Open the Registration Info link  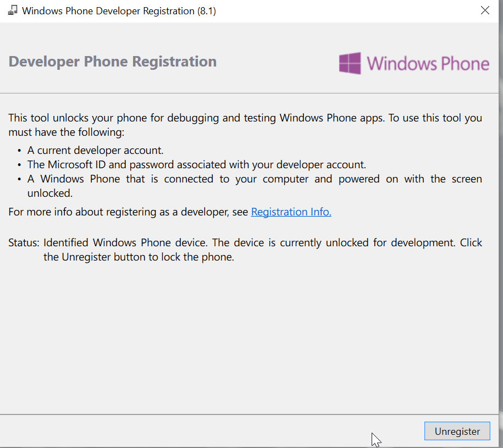tap(291, 212)
